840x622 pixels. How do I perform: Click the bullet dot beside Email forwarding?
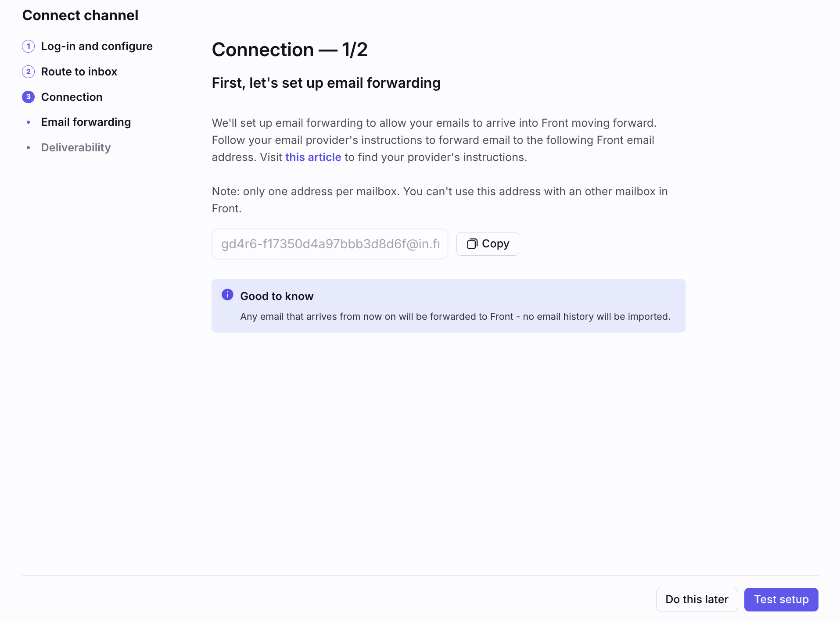pos(29,122)
